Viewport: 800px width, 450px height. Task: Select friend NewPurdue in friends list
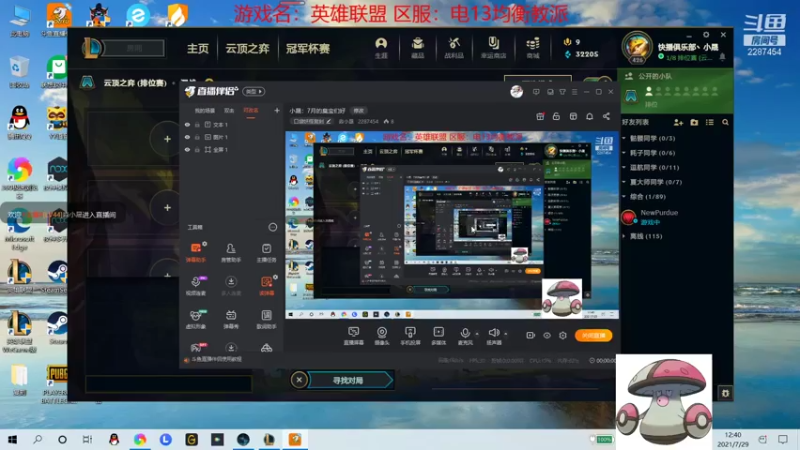point(676,217)
